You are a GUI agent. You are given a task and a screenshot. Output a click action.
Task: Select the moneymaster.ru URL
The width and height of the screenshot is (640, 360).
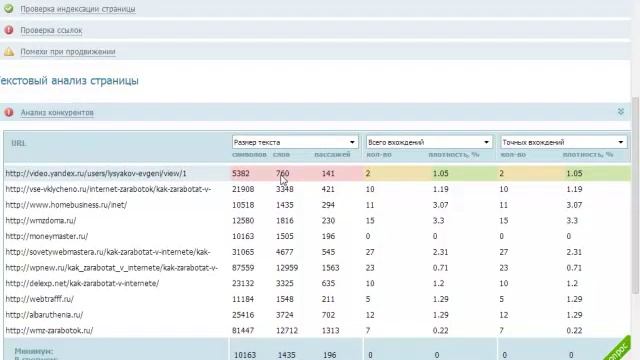pos(47,236)
